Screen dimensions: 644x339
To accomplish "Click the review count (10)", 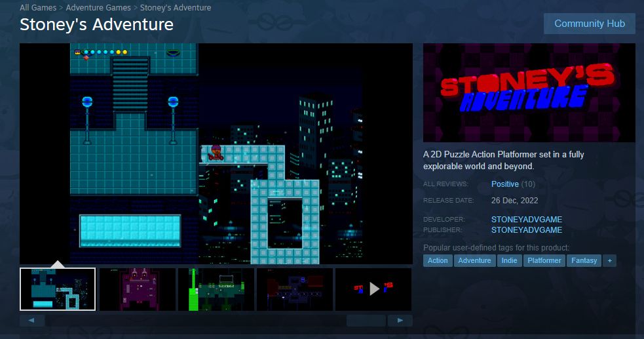I will 528,184.
